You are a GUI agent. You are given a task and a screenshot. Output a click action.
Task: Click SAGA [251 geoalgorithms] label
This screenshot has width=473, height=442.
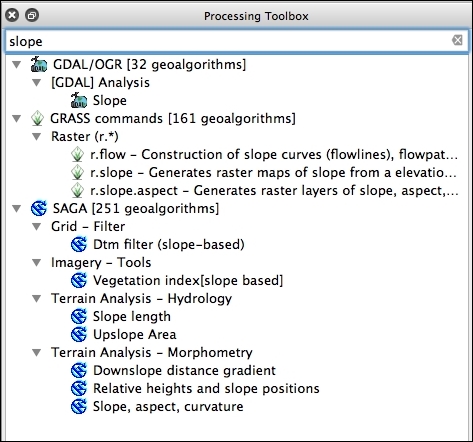[136, 208]
